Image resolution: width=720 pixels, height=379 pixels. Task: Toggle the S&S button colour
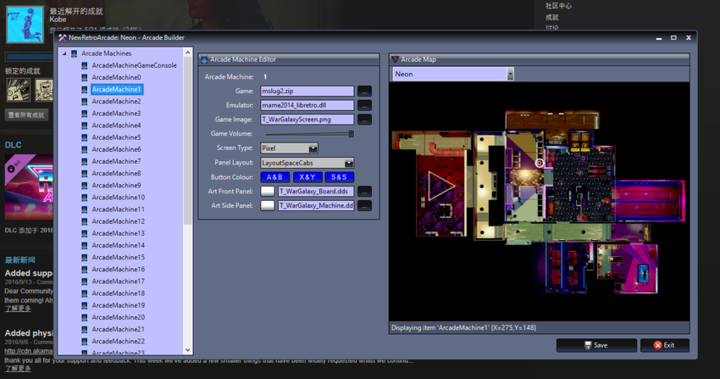(339, 177)
